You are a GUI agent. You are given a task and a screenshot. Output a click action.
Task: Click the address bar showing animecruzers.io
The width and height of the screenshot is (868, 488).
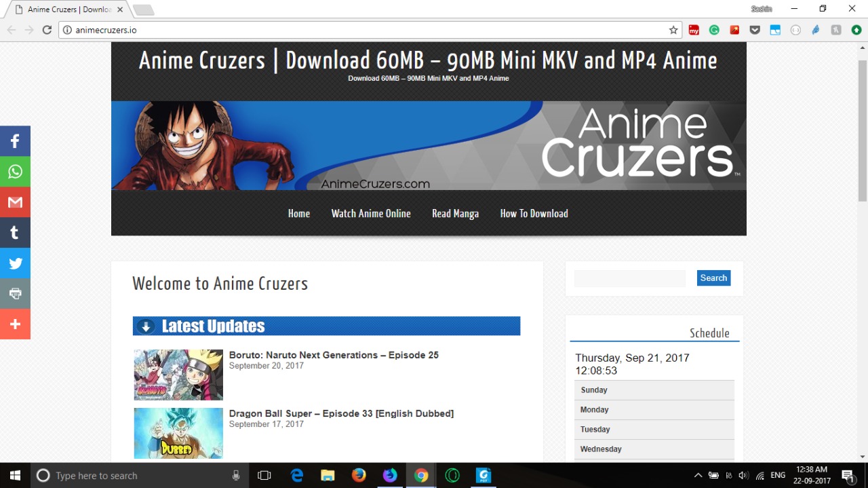(370, 30)
